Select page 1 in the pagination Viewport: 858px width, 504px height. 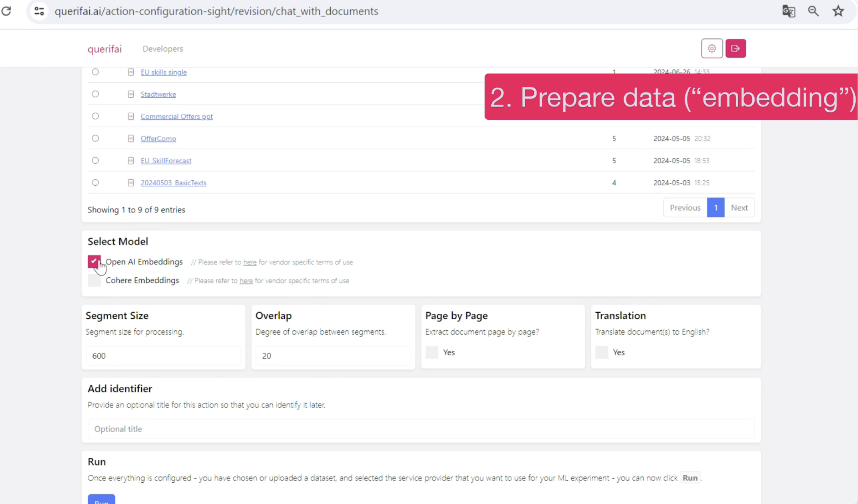pos(715,208)
